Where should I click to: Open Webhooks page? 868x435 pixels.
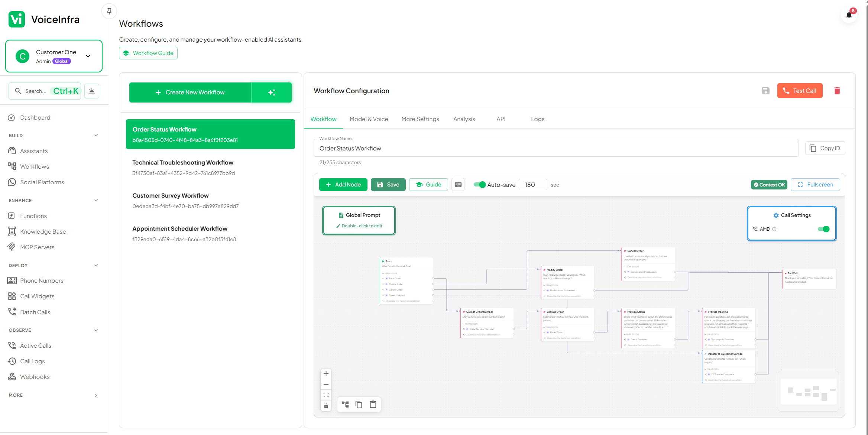coord(35,377)
